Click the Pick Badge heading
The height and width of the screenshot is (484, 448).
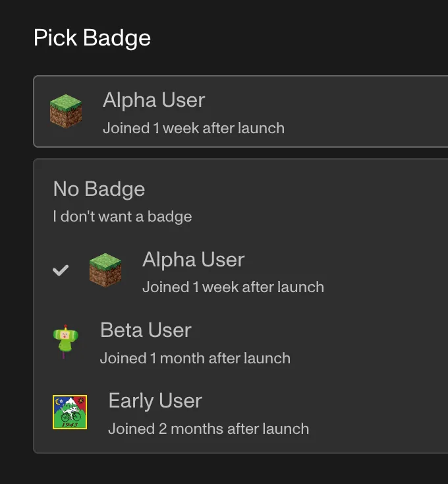tap(92, 38)
